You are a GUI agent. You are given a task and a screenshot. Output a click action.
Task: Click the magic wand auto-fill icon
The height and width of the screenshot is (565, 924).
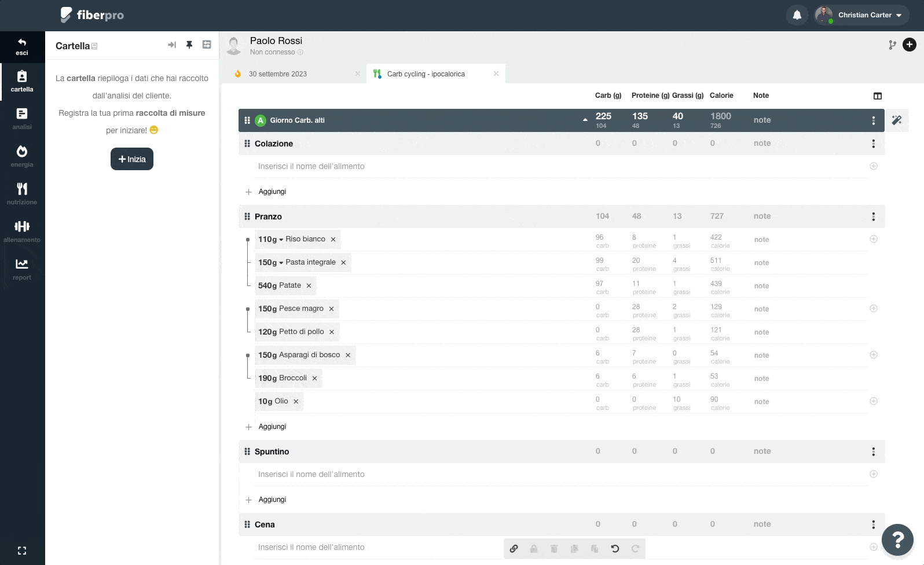click(897, 120)
